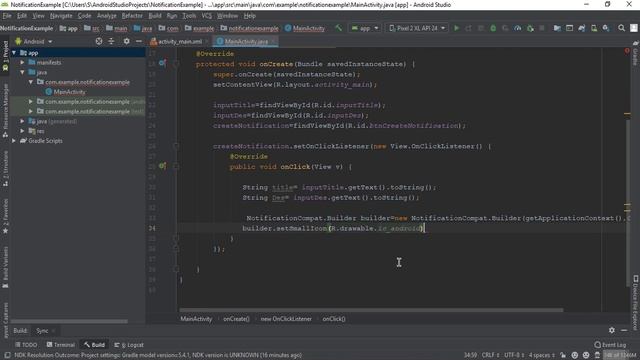
Task: Click the Apply Changes icon next to Run
Action: click(469, 28)
